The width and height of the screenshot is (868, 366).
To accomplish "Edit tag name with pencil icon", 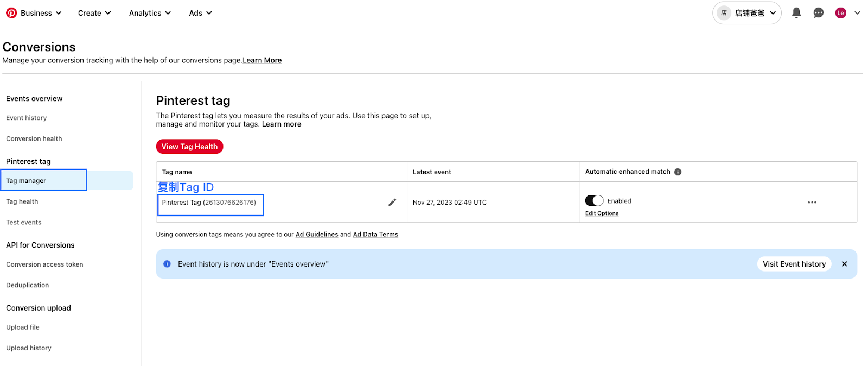I will pos(392,203).
